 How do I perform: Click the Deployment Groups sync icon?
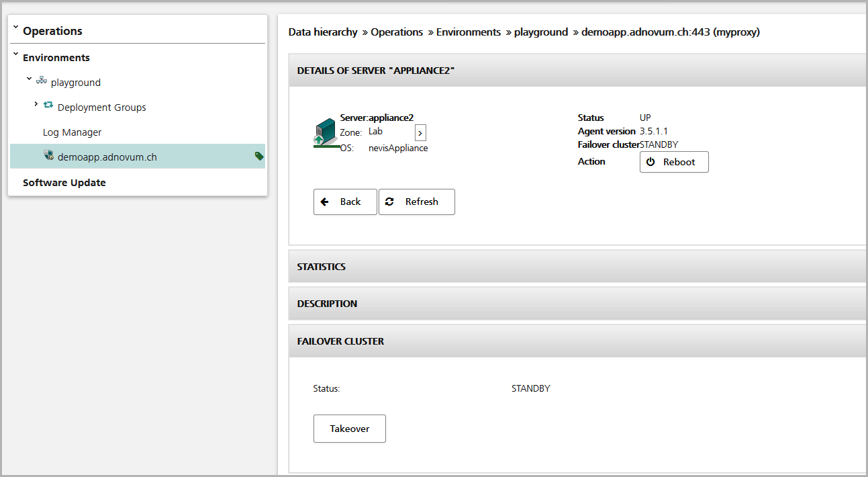coord(48,105)
